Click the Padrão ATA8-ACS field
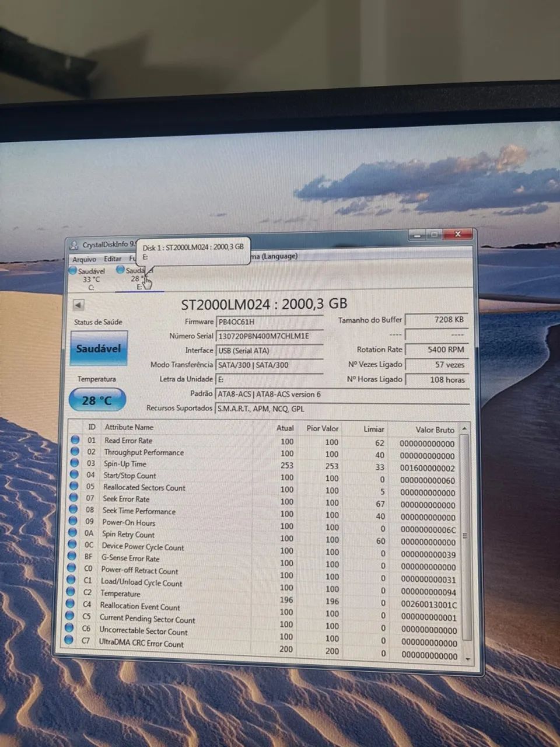Image resolution: width=560 pixels, height=747 pixels. (x=342, y=395)
